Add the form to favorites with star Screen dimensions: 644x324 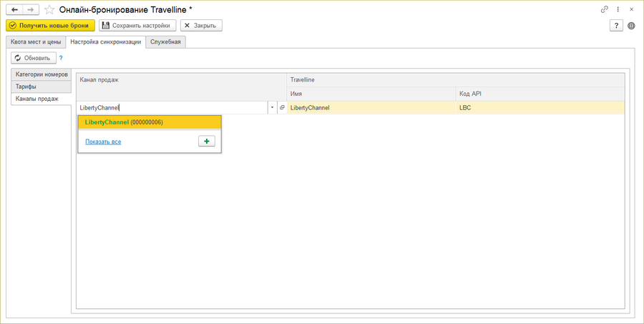(x=49, y=9)
